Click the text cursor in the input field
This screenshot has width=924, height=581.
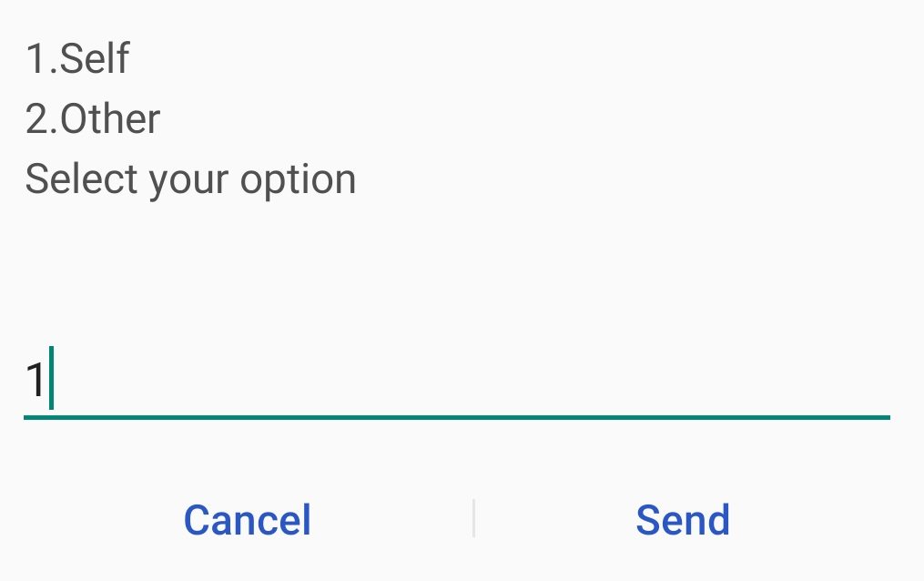coord(51,379)
